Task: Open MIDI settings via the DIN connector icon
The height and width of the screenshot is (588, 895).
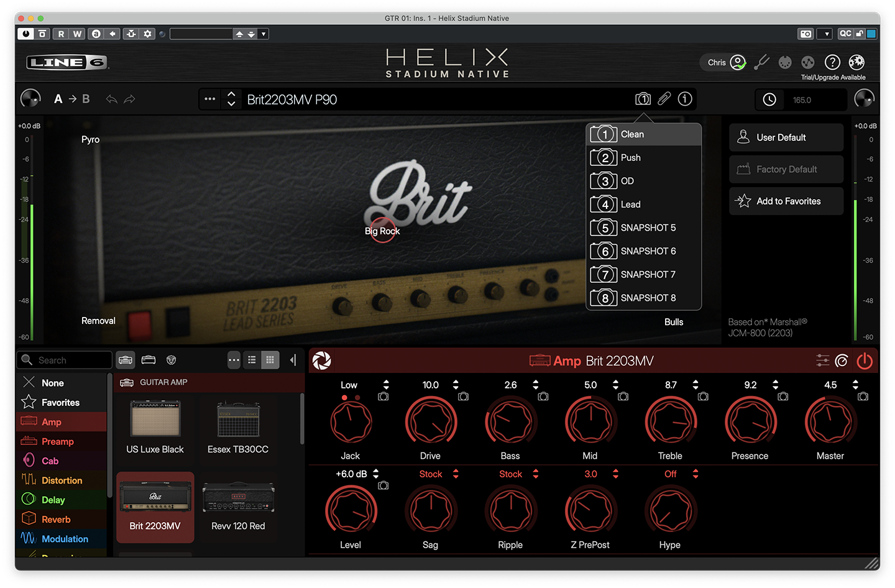Action: [x=785, y=62]
